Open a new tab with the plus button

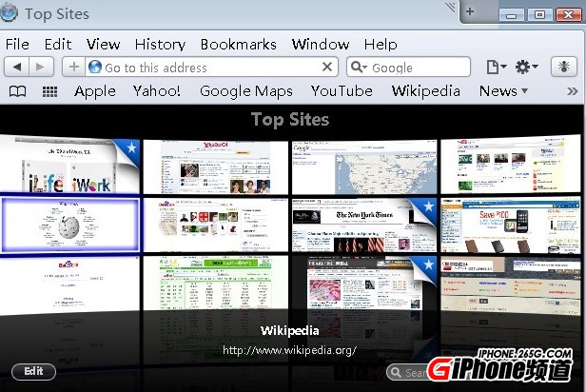click(470, 11)
